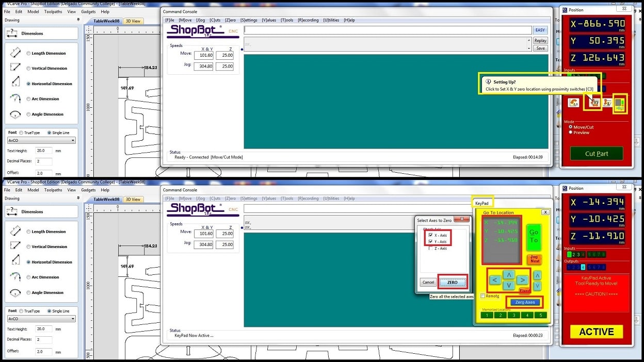Image resolution: width=644 pixels, height=362 pixels.
Task: Check the X - Axis checkbox
Action: (431, 235)
